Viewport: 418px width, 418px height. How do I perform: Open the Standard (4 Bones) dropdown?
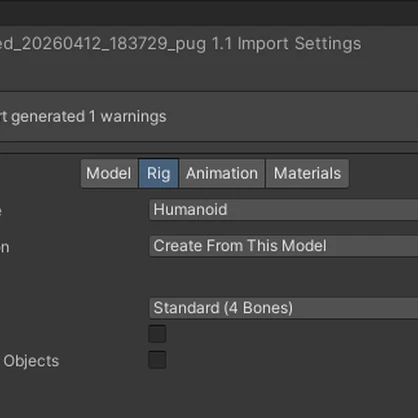pos(284,308)
